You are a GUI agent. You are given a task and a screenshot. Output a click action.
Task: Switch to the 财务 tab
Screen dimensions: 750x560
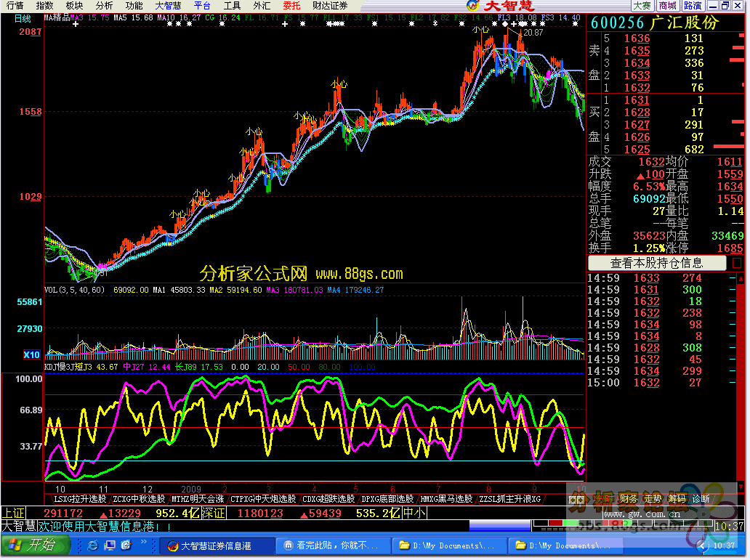628,499
